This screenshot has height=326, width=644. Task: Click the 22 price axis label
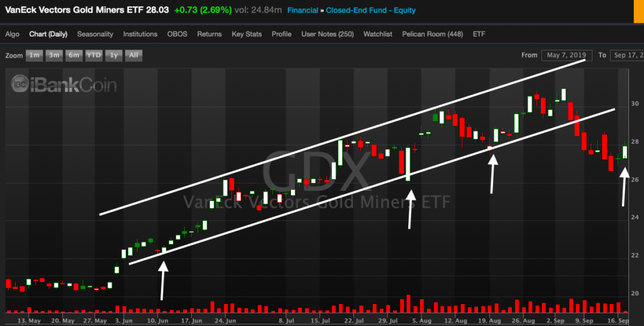point(635,255)
